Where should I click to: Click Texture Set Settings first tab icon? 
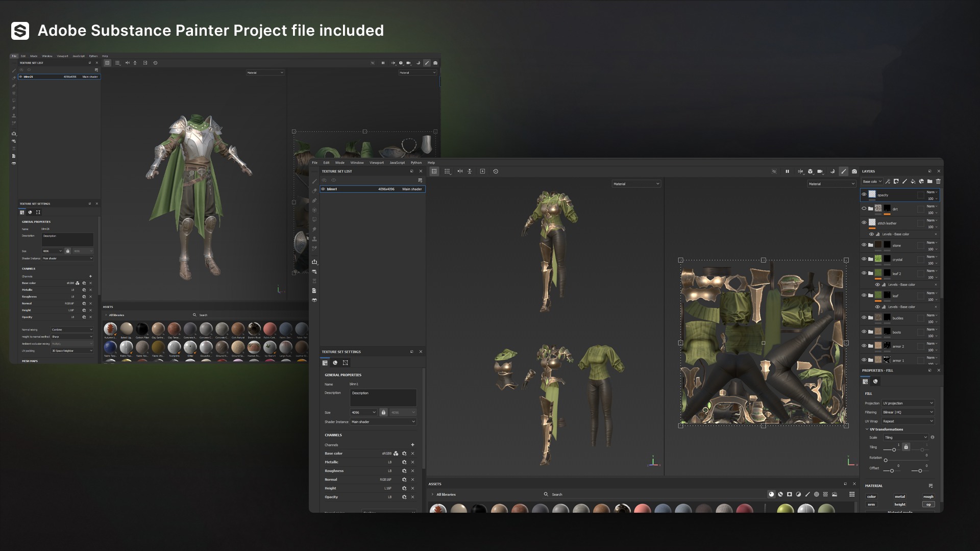[x=325, y=363]
